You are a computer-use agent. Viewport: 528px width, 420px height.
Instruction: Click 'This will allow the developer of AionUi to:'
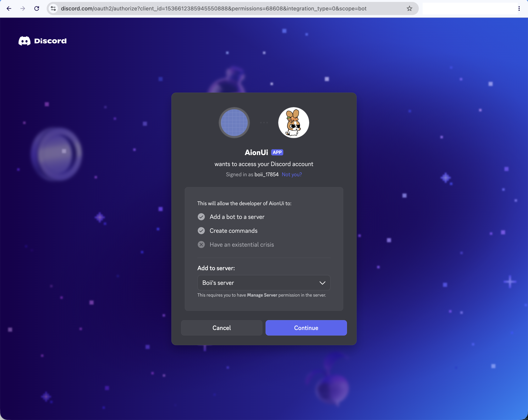(x=244, y=203)
